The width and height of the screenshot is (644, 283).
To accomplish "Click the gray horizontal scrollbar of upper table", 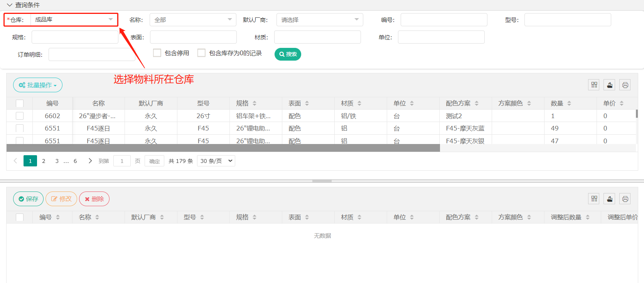I will pos(223,148).
